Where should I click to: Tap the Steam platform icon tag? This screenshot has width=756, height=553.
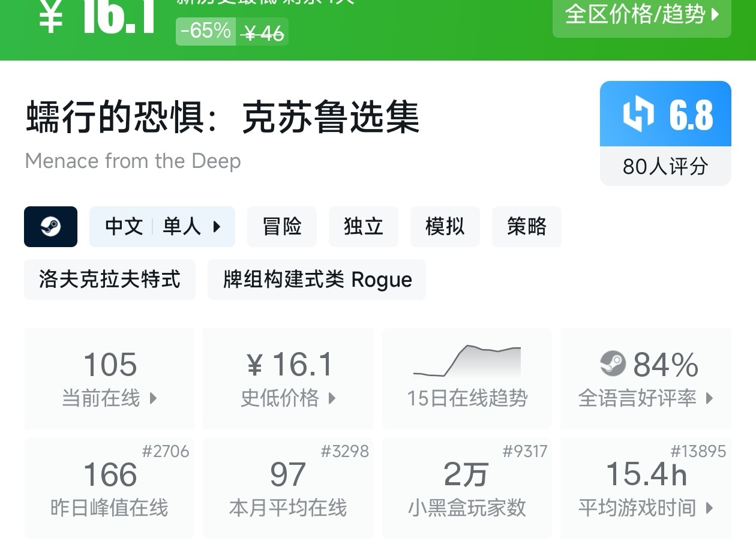pos(50,227)
